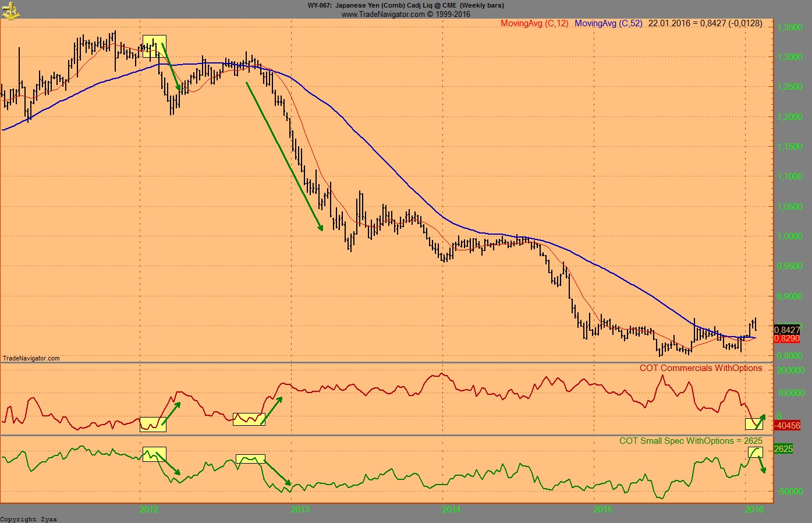Select the yellow highlight box near 2012 top

tap(154, 46)
